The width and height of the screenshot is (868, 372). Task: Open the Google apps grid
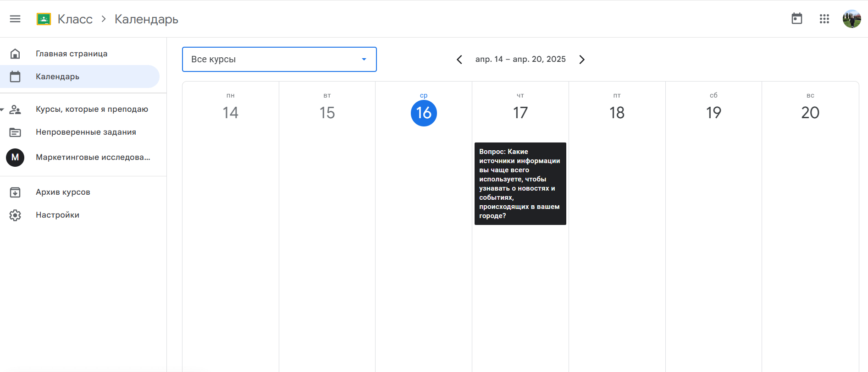coord(824,19)
